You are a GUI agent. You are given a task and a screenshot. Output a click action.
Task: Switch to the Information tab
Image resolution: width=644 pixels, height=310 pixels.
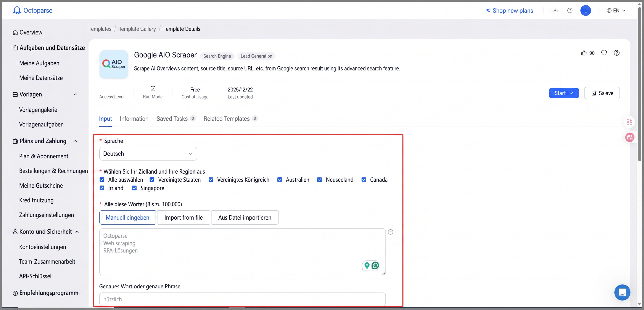click(134, 119)
